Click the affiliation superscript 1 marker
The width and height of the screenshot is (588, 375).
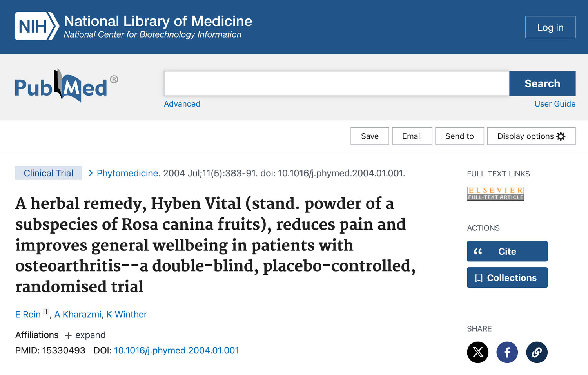[x=46, y=312]
